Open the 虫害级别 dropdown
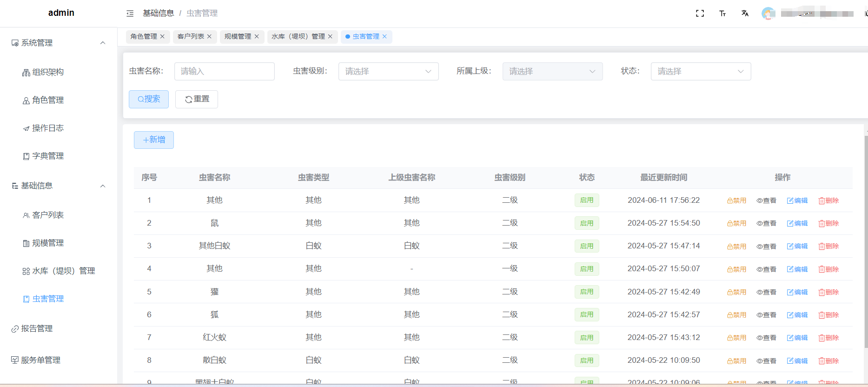This screenshot has height=387, width=868. pyautogui.click(x=388, y=71)
